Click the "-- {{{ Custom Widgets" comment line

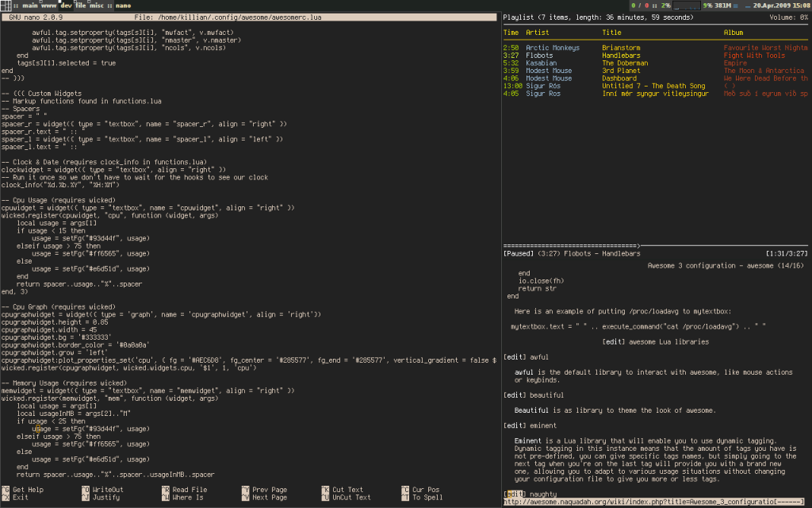pos(41,94)
